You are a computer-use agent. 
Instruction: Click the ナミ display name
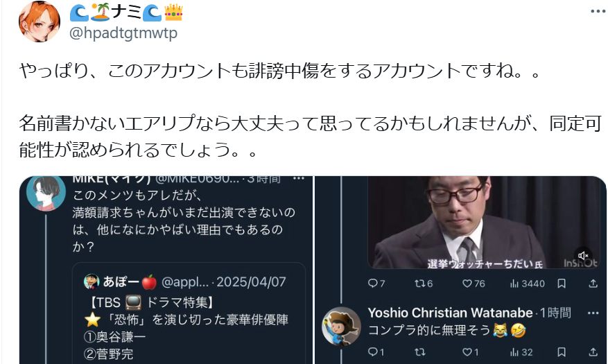click(x=126, y=12)
